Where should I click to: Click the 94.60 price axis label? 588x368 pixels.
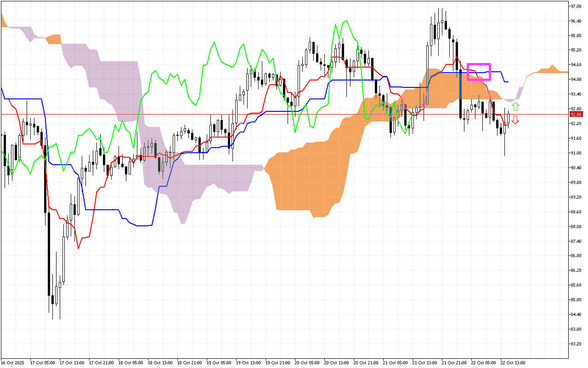click(x=576, y=65)
